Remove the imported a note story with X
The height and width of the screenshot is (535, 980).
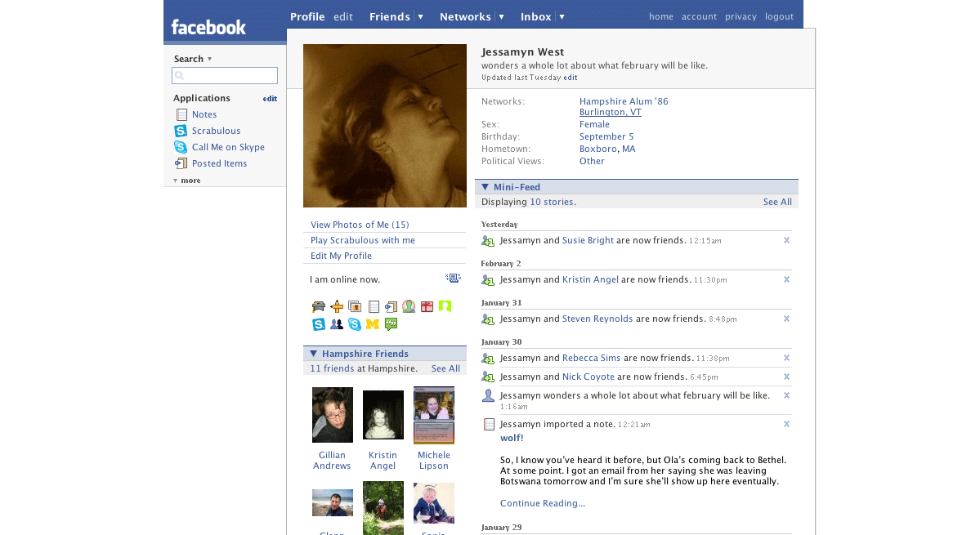(x=787, y=425)
